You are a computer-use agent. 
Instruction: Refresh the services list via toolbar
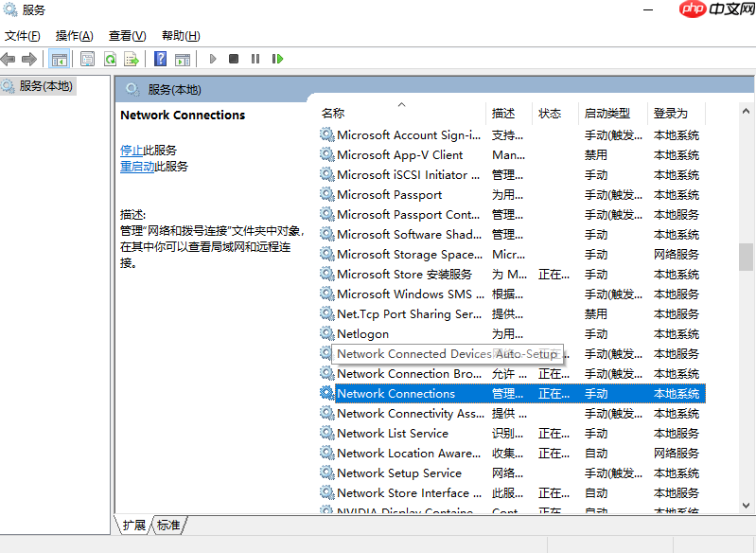(x=110, y=59)
